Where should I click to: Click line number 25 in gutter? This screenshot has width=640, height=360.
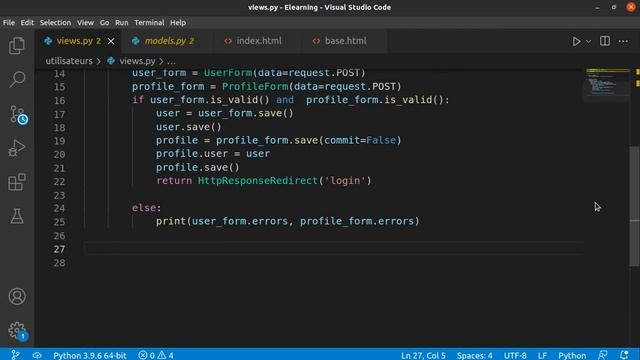[59, 222]
